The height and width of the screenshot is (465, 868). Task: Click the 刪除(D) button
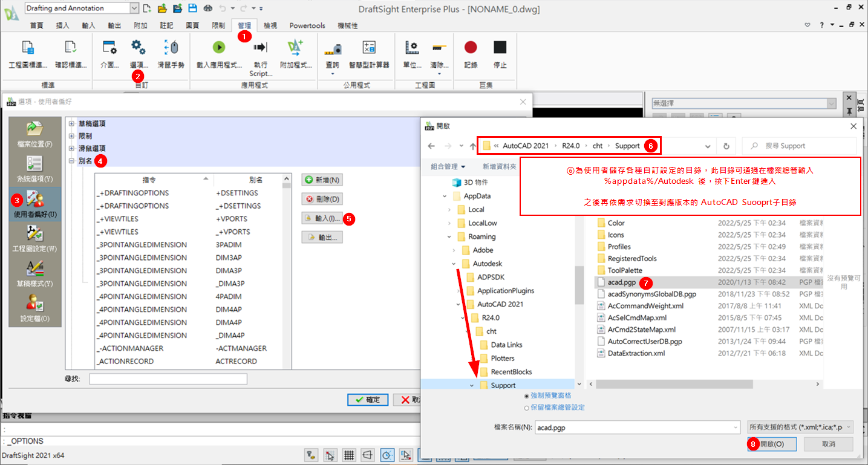[322, 199]
